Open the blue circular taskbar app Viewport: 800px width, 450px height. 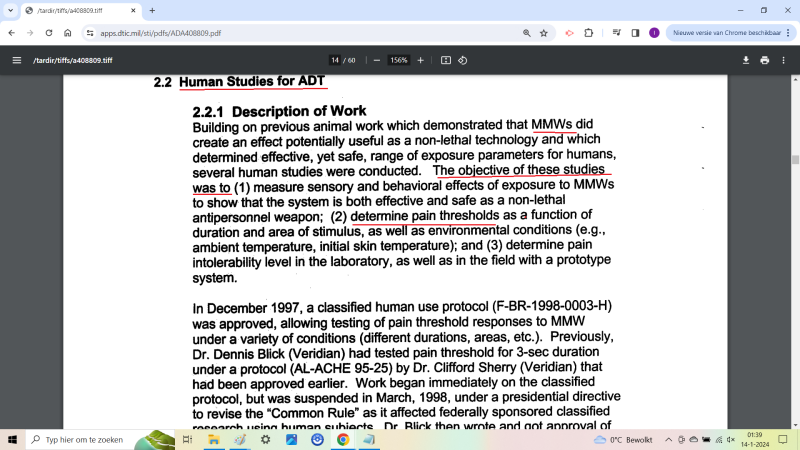(x=317, y=439)
